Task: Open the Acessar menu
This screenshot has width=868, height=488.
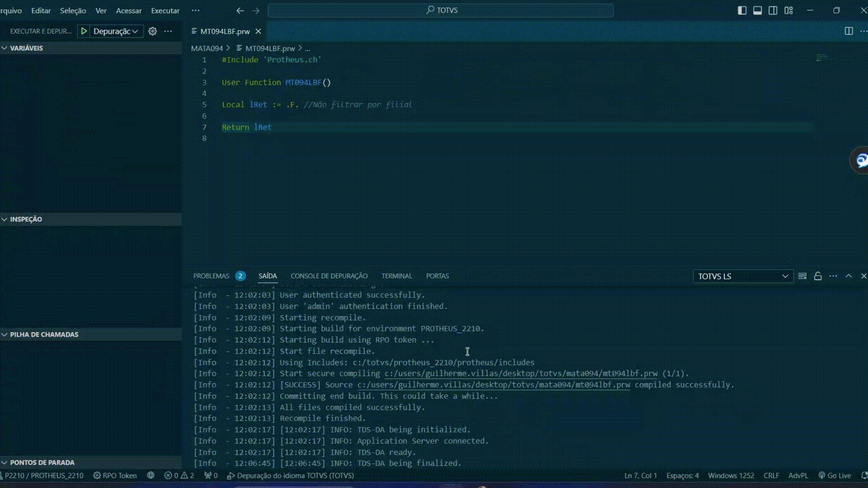Action: coord(129,10)
